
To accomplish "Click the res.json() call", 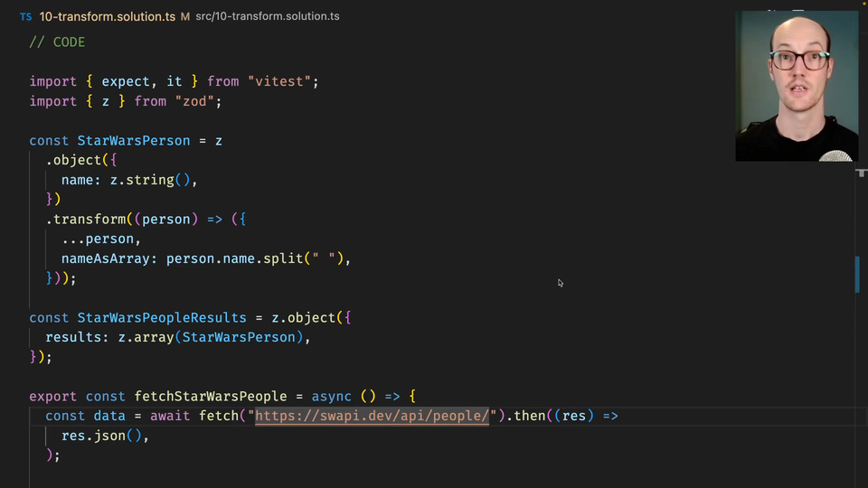I will (x=101, y=436).
